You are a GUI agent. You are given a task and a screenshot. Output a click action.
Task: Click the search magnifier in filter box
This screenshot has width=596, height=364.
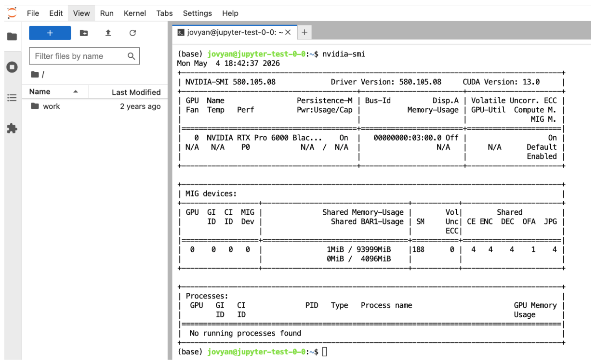131,56
